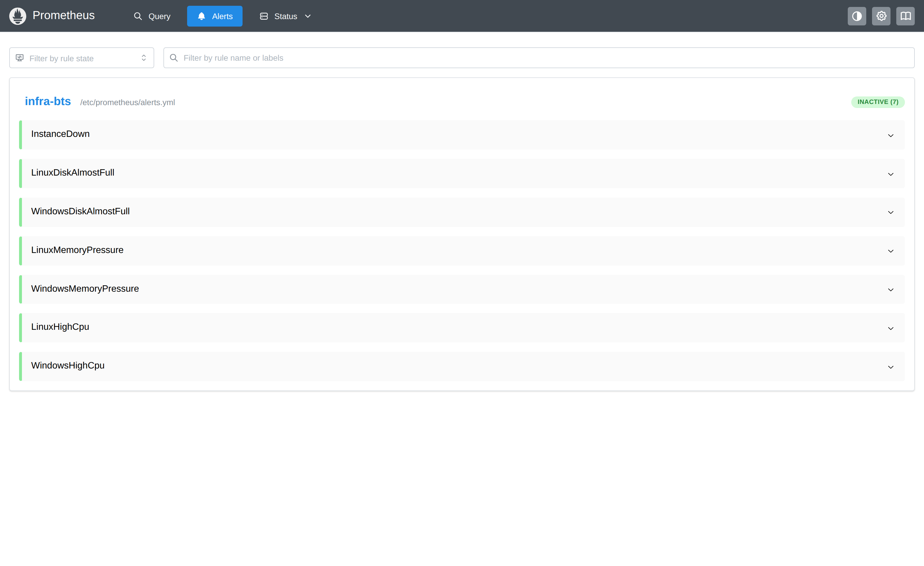Open the settings gear icon
Screen dimensions: 924x566
point(881,16)
